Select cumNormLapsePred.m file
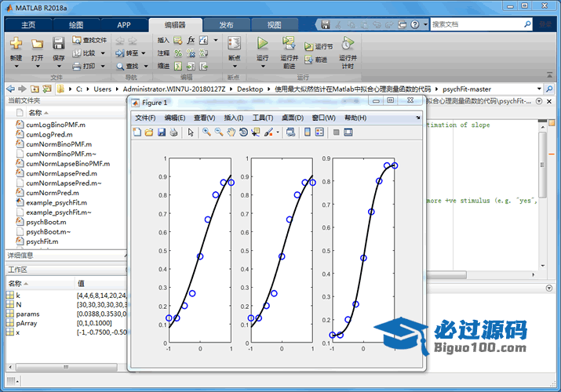 pos(61,173)
